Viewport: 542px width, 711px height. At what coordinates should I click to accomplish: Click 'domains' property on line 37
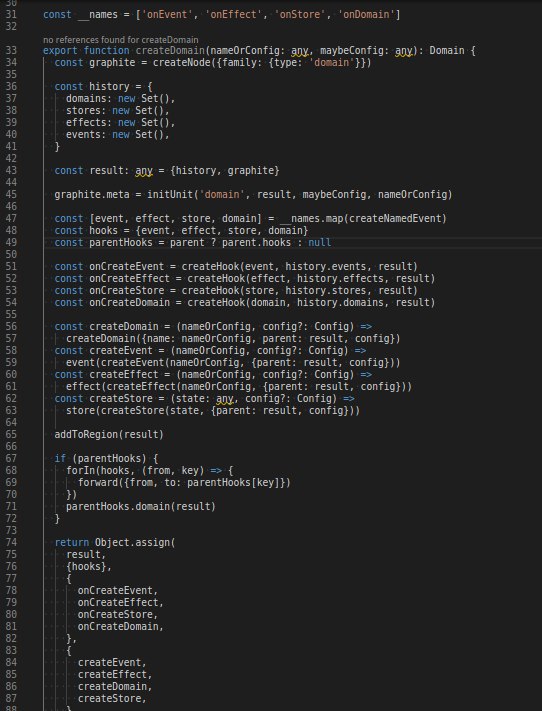(x=86, y=98)
